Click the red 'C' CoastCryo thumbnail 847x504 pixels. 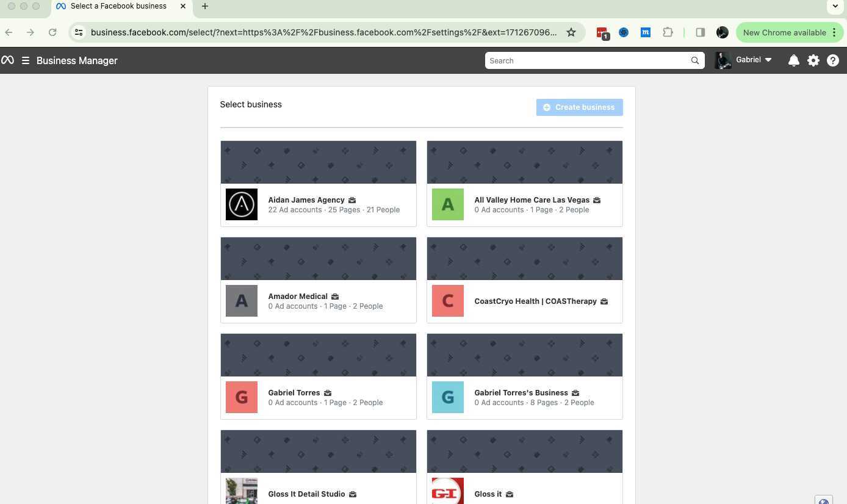(x=448, y=301)
